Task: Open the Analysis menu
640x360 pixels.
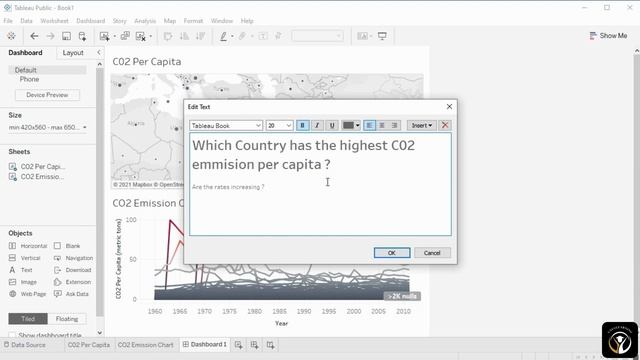Action: point(145,21)
